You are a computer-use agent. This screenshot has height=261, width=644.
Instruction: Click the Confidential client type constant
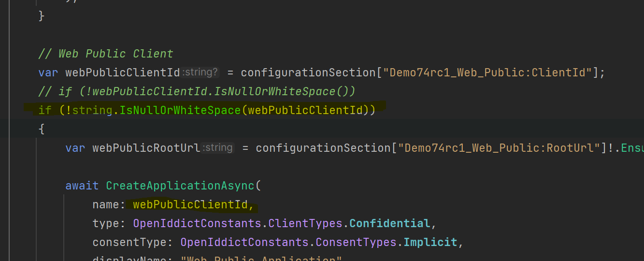[389, 224]
